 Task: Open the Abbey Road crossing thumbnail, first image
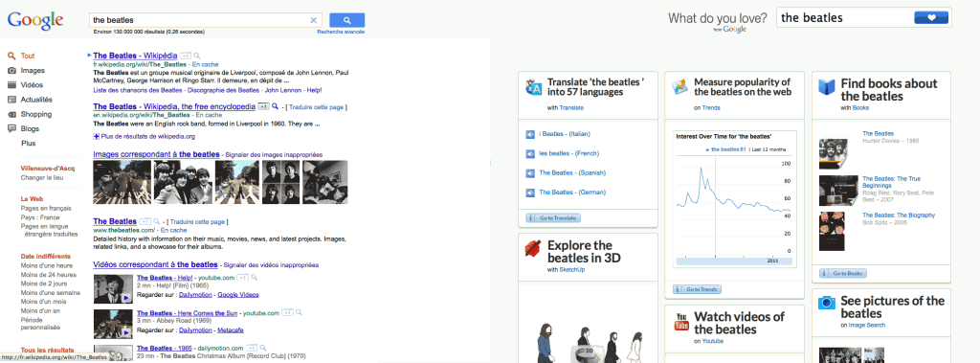click(122, 182)
